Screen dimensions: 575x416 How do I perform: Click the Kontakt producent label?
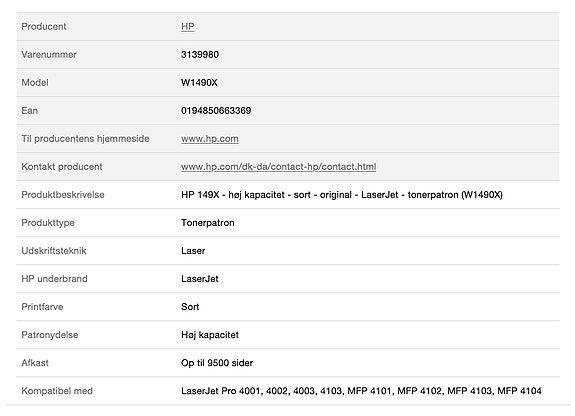(62, 167)
